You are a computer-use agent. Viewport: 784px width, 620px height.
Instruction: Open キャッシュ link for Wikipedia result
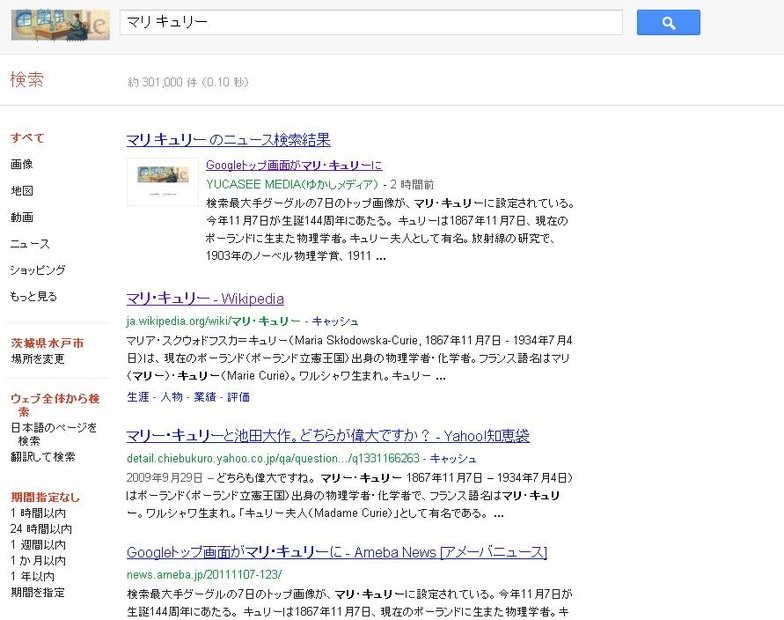pyautogui.click(x=335, y=321)
